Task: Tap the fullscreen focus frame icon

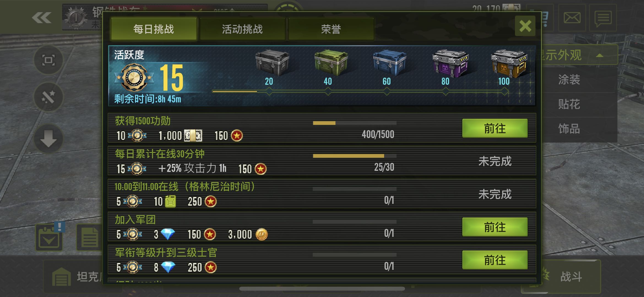Action: pyautogui.click(x=48, y=60)
